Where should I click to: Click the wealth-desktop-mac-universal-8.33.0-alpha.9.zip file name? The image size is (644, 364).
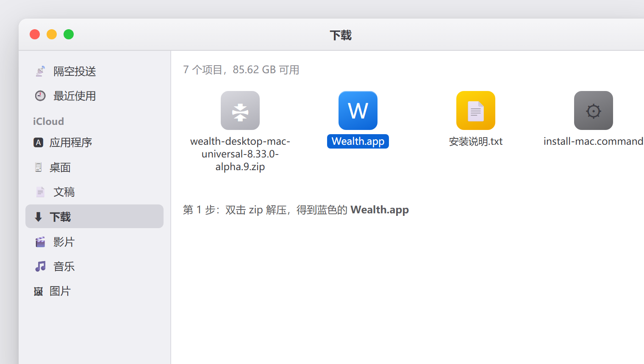(x=240, y=154)
